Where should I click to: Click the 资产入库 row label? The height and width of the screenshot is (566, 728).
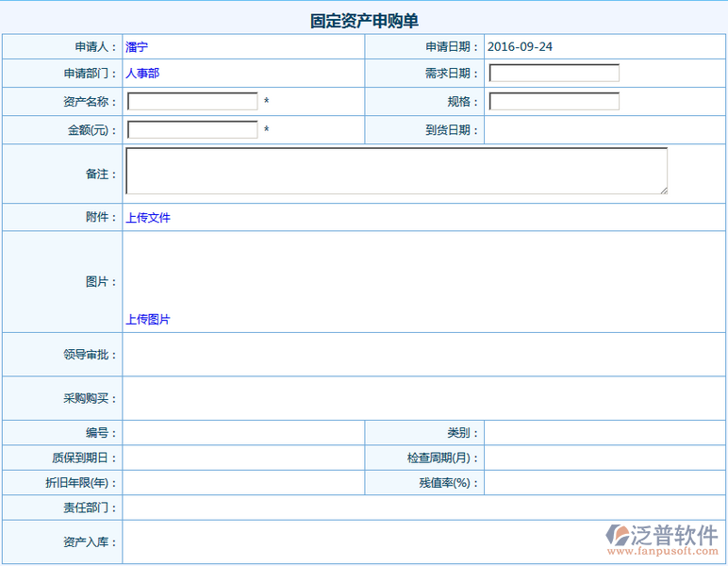(x=90, y=542)
